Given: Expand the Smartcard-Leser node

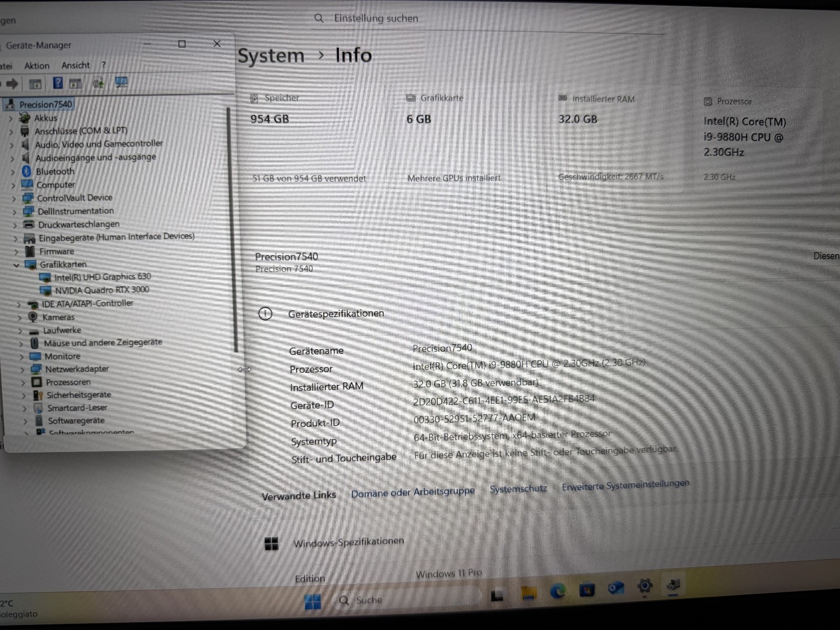Looking at the screenshot, I should pos(24,408).
